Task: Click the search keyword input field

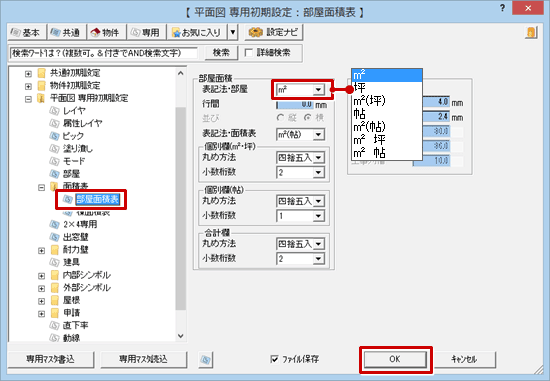Action: click(x=103, y=53)
